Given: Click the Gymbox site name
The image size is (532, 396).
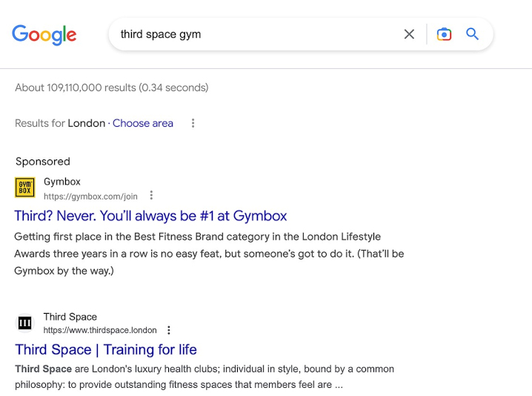Looking at the screenshot, I should pos(62,182).
